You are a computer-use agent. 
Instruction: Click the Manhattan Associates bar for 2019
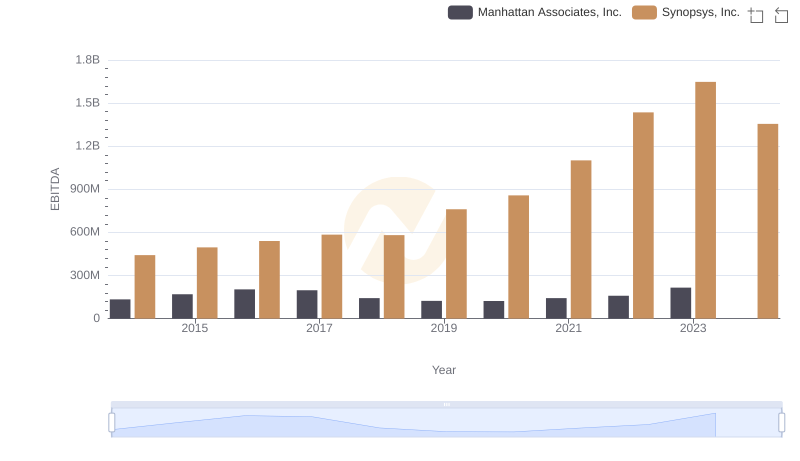[432, 310]
